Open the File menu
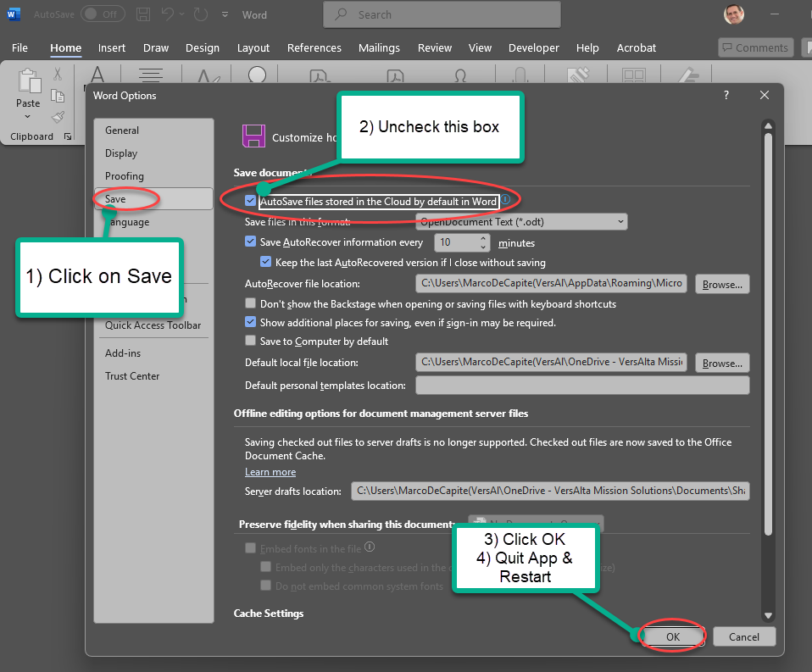 [x=19, y=47]
